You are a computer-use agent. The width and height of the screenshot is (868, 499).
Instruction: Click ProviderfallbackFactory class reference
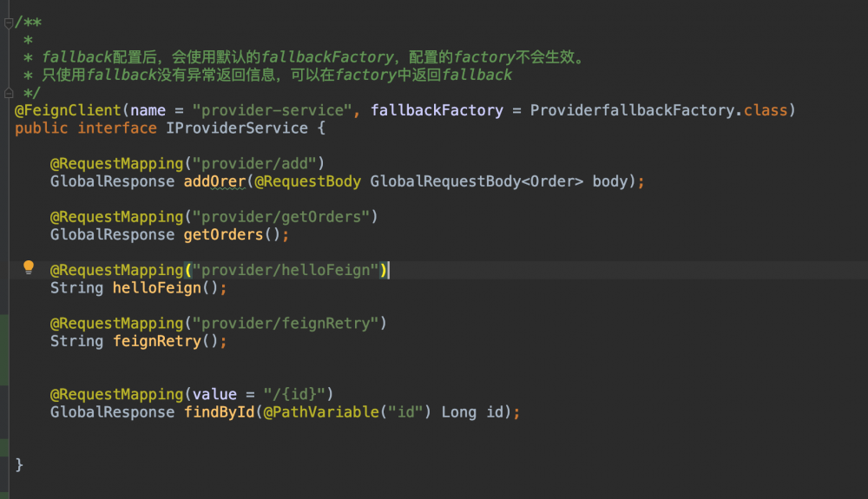632,110
